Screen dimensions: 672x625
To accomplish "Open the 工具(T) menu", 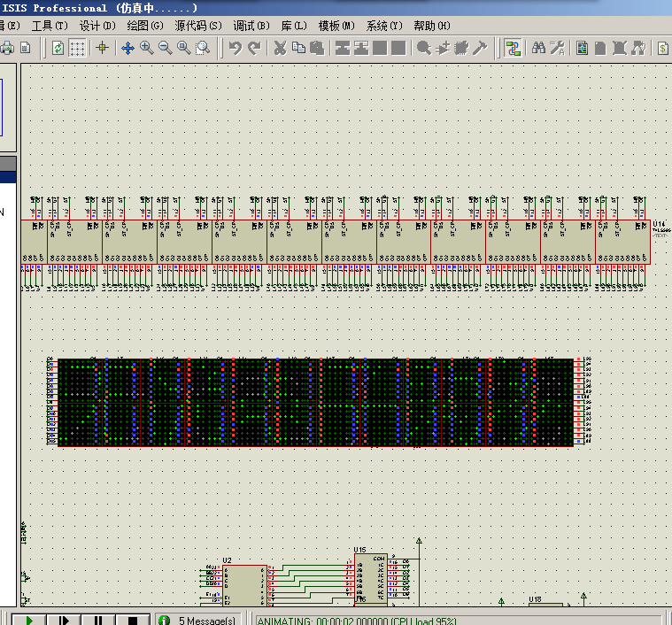I will pyautogui.click(x=50, y=26).
